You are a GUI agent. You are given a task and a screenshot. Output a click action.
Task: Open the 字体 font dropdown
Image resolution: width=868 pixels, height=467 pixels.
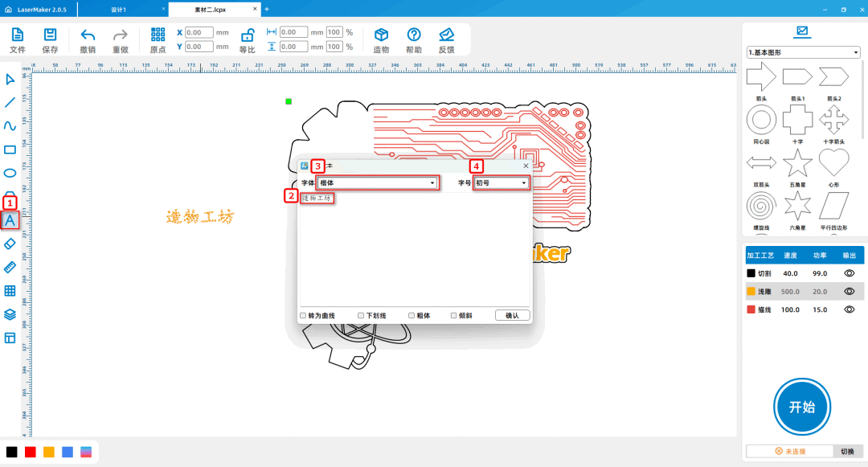pyautogui.click(x=378, y=183)
